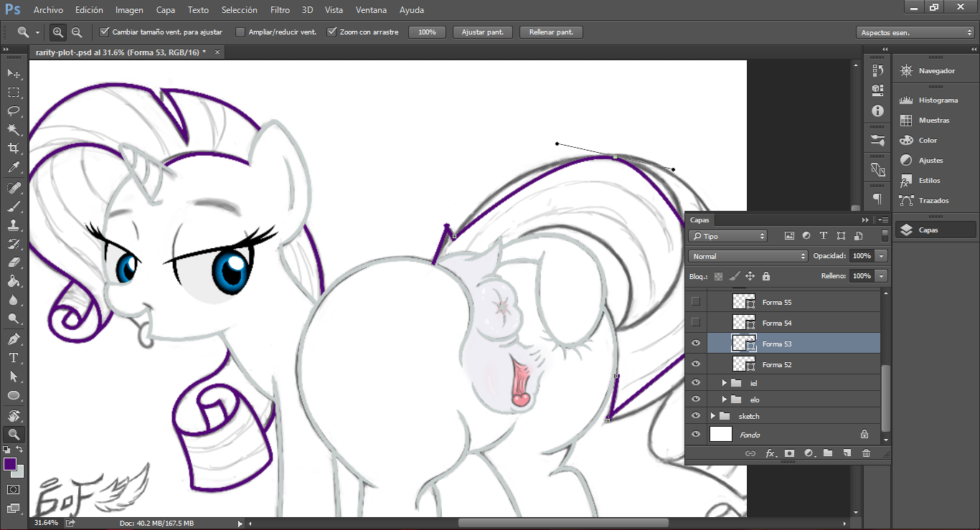Screen dimensions: 980x530
Task: Select the Dodge tool
Action: point(14,318)
